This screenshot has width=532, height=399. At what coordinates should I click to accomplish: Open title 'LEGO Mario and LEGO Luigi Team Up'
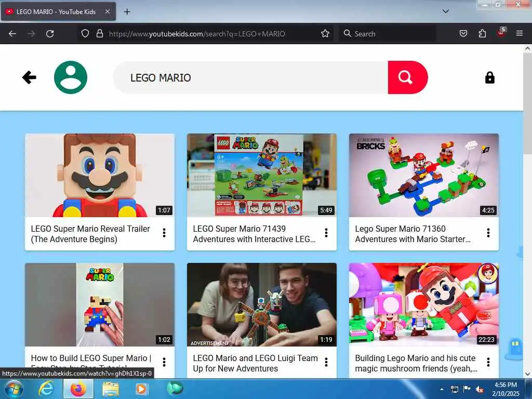(x=255, y=363)
